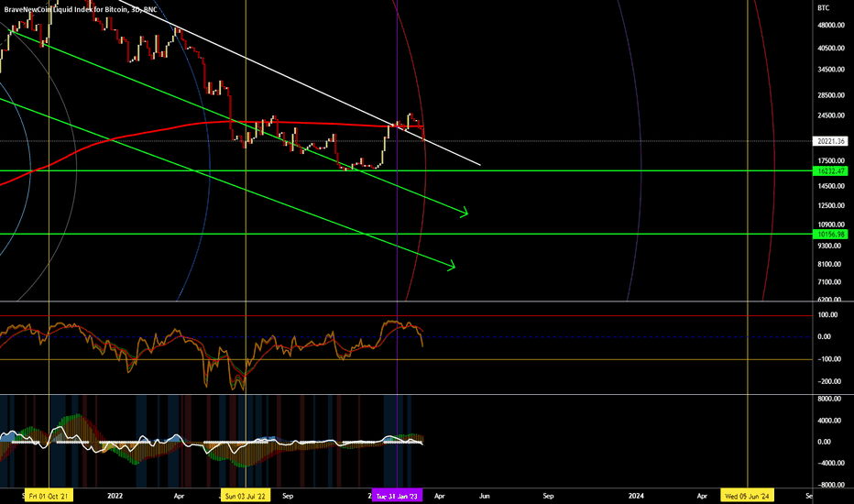
Task: Click the 100.00 oscillator scale value
Action: click(x=827, y=315)
